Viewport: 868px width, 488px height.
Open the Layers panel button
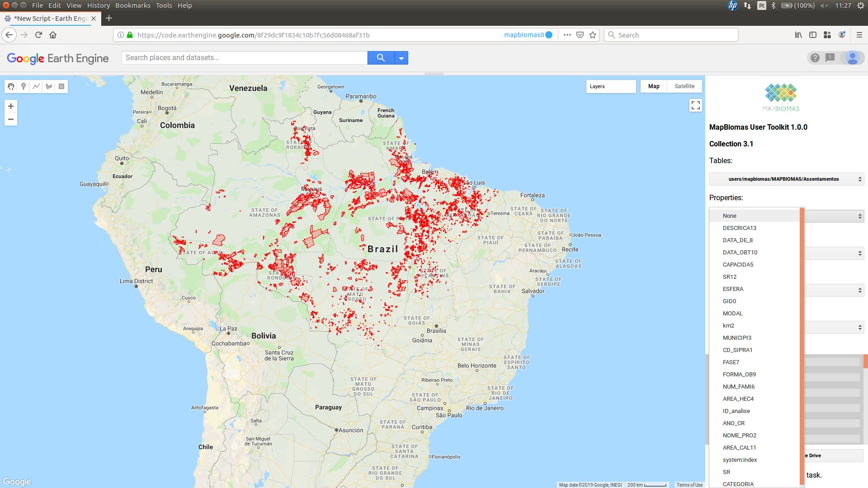610,86
